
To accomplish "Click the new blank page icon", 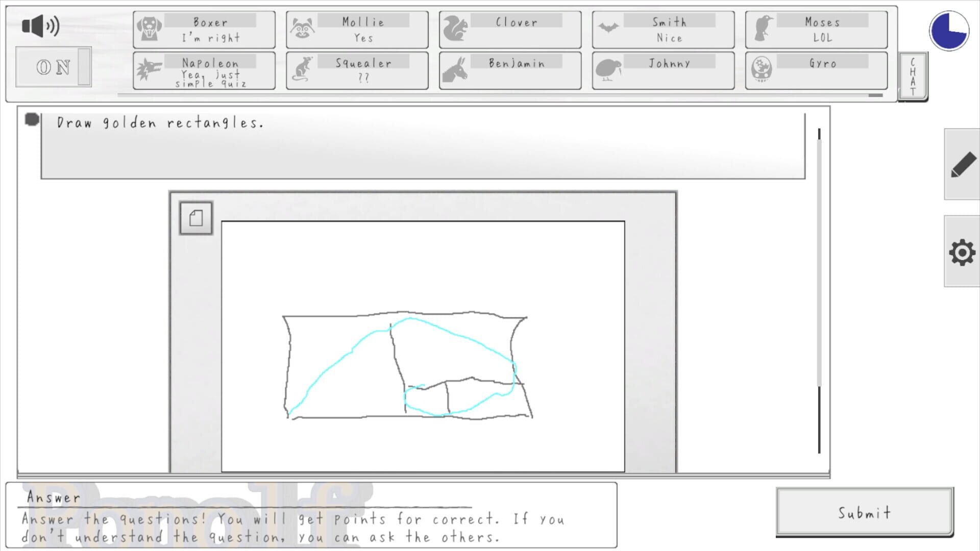I will 196,218.
